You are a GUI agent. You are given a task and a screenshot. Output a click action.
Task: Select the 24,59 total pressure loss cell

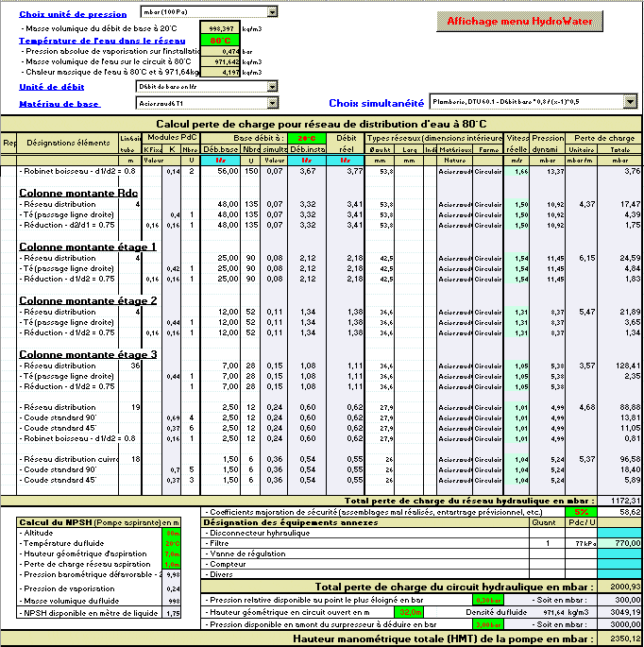[x=619, y=258]
